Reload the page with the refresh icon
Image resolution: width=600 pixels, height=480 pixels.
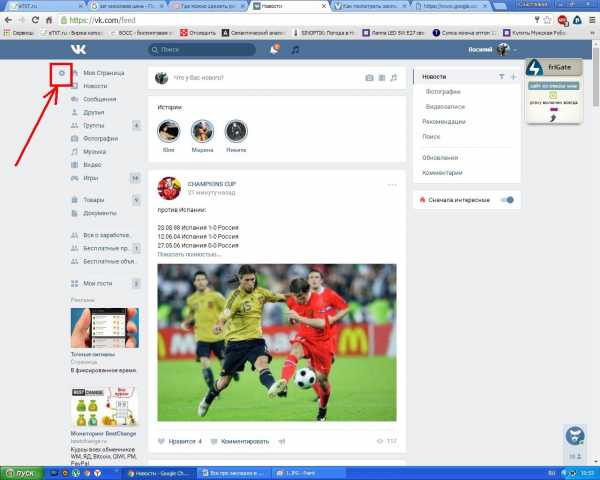point(35,20)
